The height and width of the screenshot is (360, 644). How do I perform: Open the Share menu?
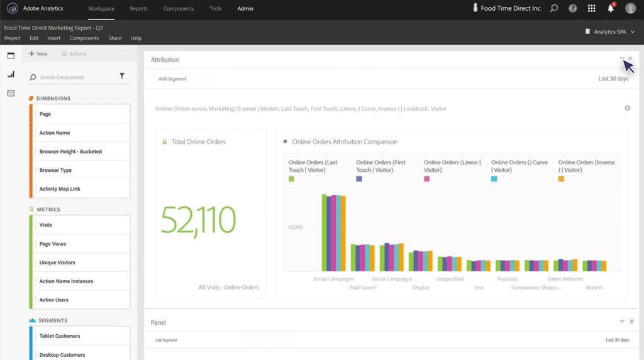115,38
